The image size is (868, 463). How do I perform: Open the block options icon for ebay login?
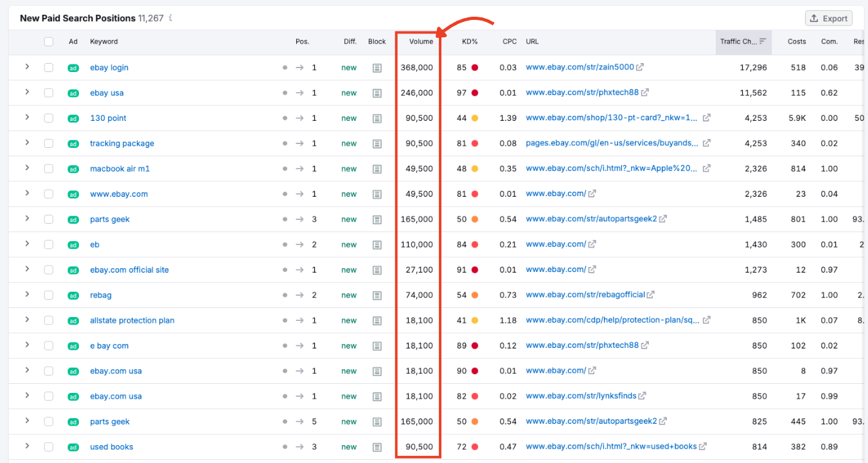pos(377,67)
